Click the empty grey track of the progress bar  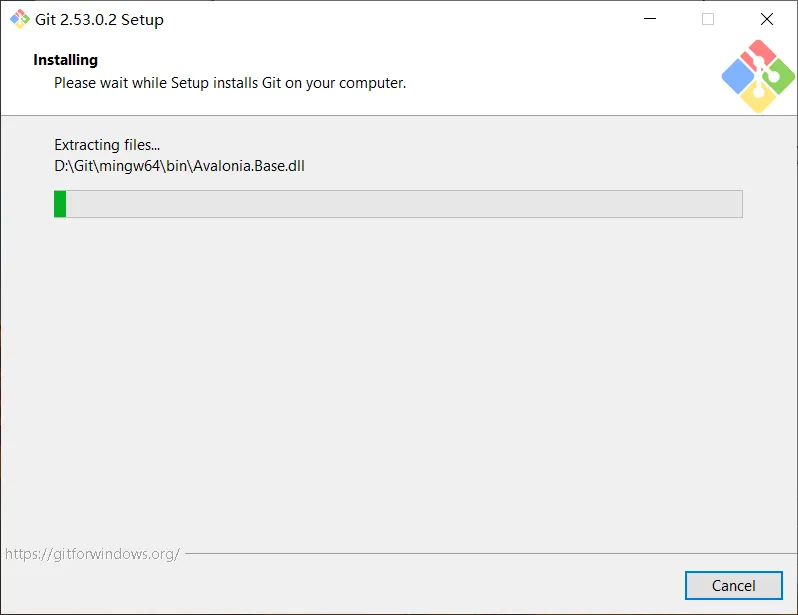(400, 203)
